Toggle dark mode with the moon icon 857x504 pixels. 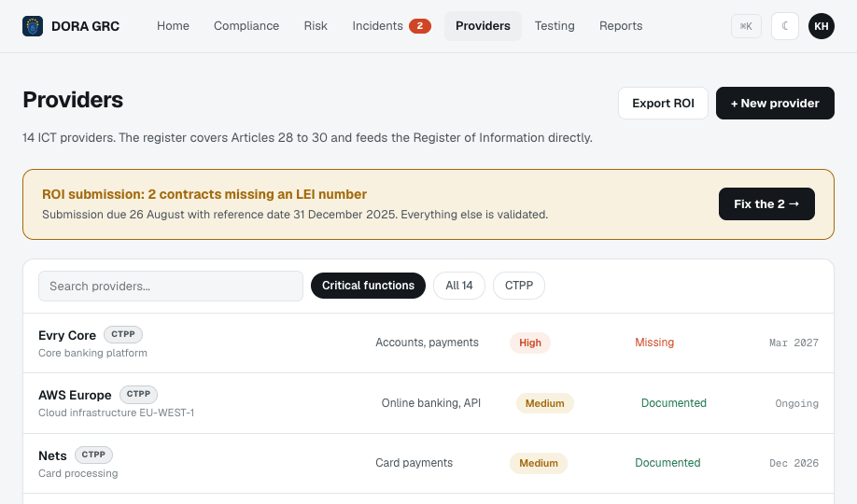785,26
